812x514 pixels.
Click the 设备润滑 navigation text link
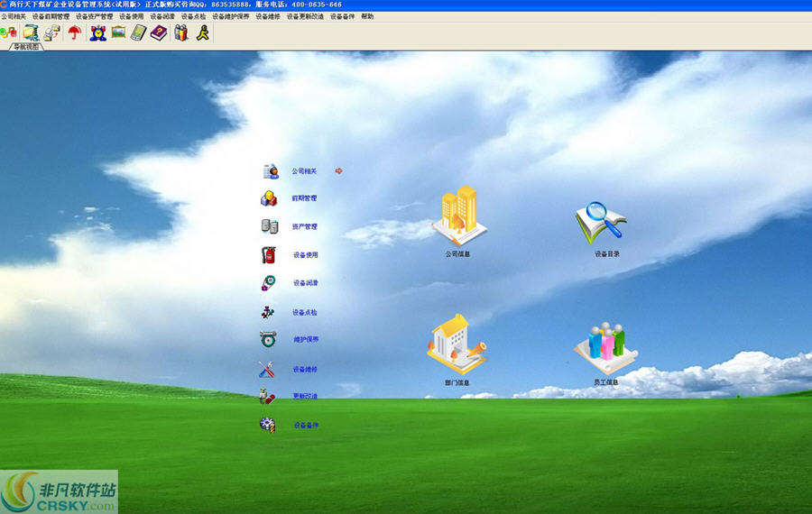pos(306,283)
